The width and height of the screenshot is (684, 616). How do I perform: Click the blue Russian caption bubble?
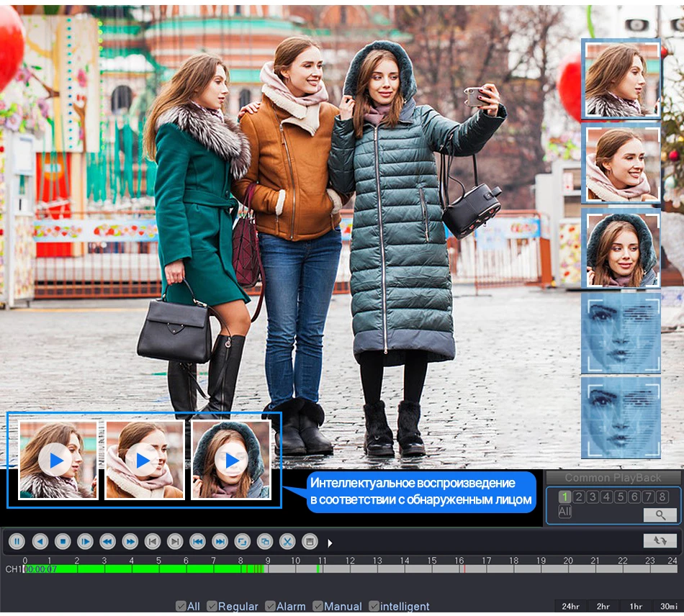[x=421, y=492]
